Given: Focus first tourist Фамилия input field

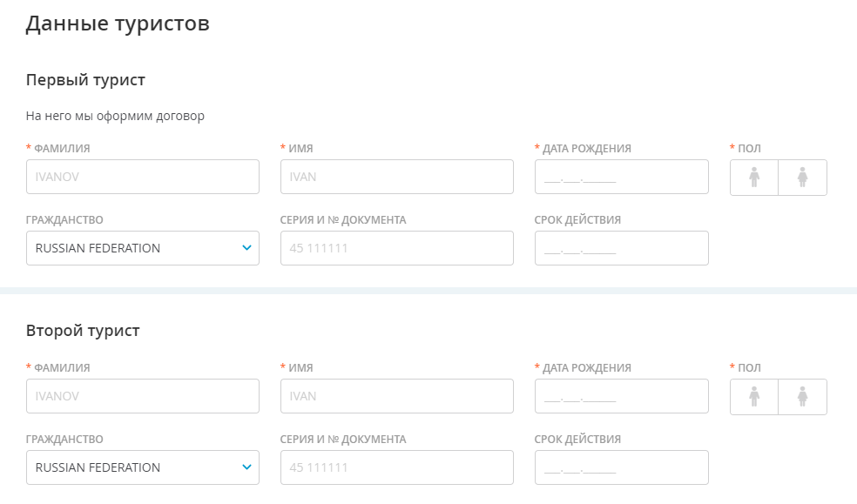Looking at the screenshot, I should [x=143, y=177].
